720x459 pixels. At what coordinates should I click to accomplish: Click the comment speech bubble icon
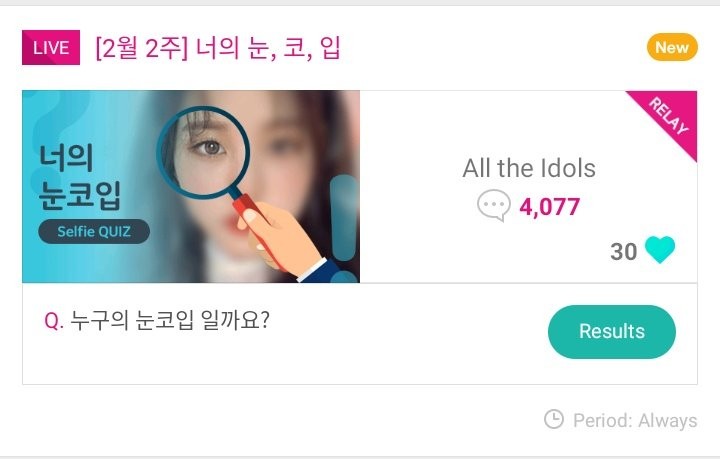[x=494, y=207]
